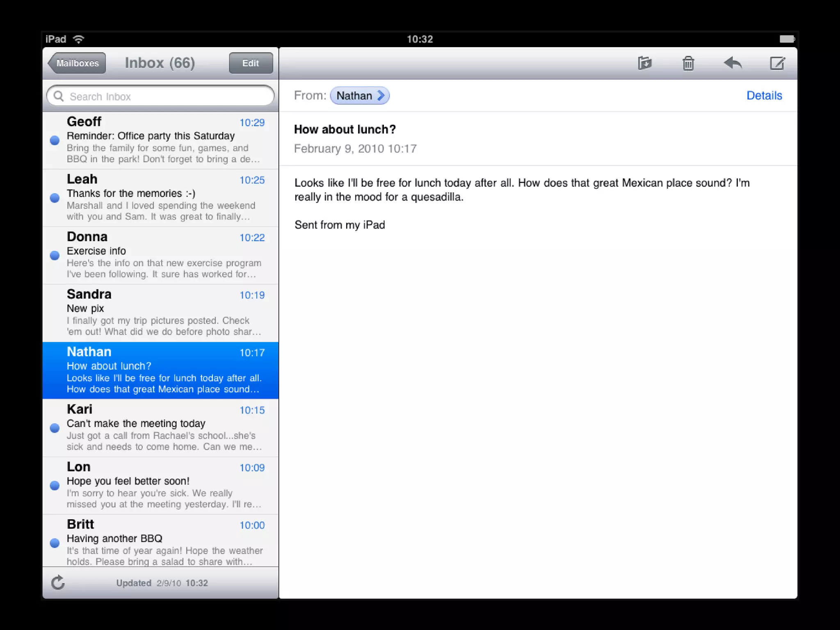Click the battery indicator icon
Viewport: 840px width, 630px height.
(x=787, y=39)
